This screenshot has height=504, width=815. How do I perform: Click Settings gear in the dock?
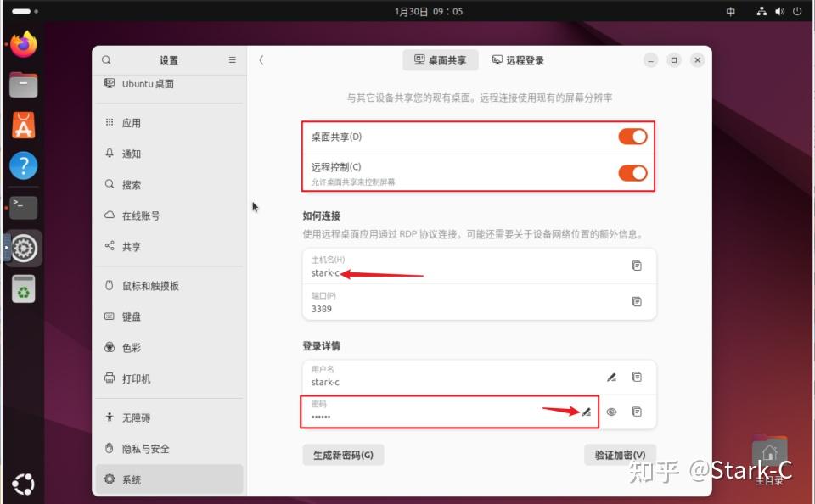coord(24,249)
